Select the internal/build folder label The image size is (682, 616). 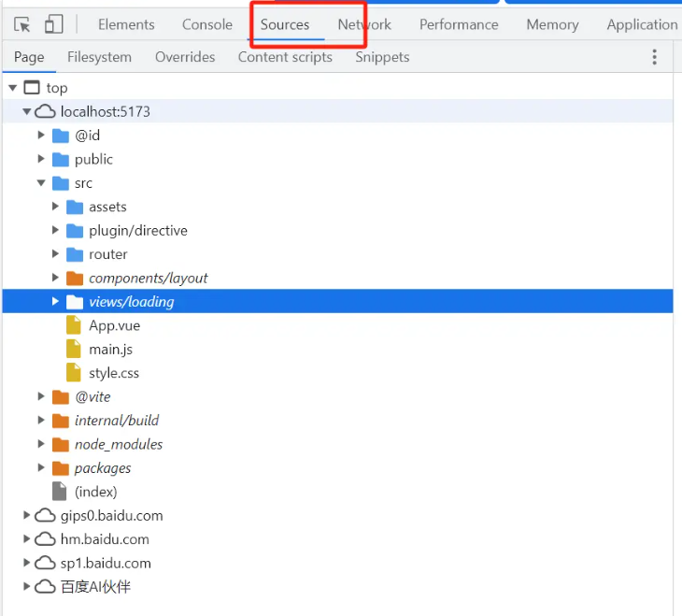117,421
